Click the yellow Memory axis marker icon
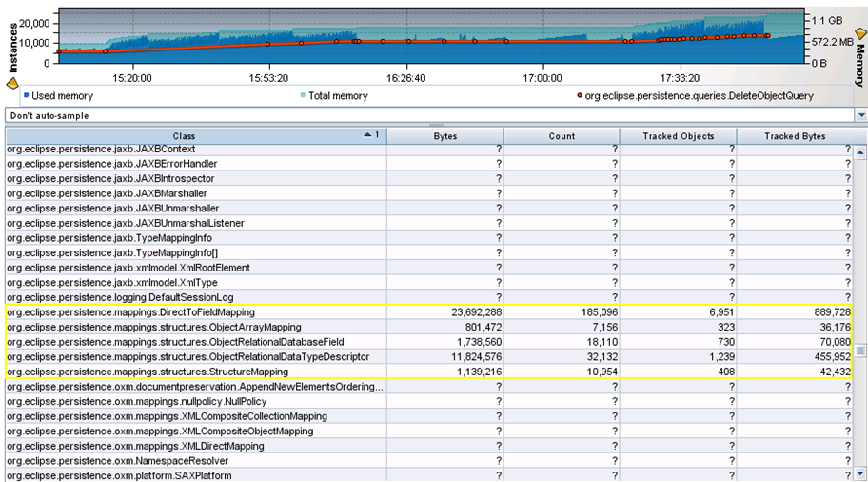This screenshot has width=868, height=482. pos(860,33)
